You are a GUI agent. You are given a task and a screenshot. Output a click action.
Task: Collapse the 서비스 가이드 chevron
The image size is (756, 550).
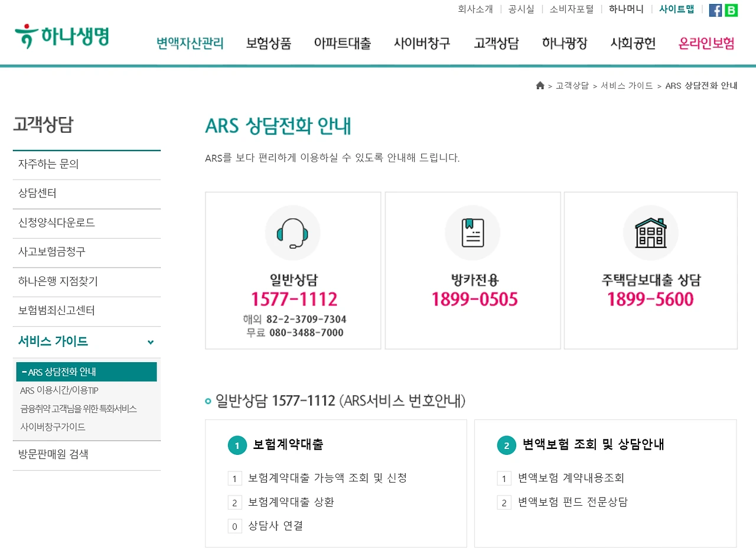click(x=151, y=342)
